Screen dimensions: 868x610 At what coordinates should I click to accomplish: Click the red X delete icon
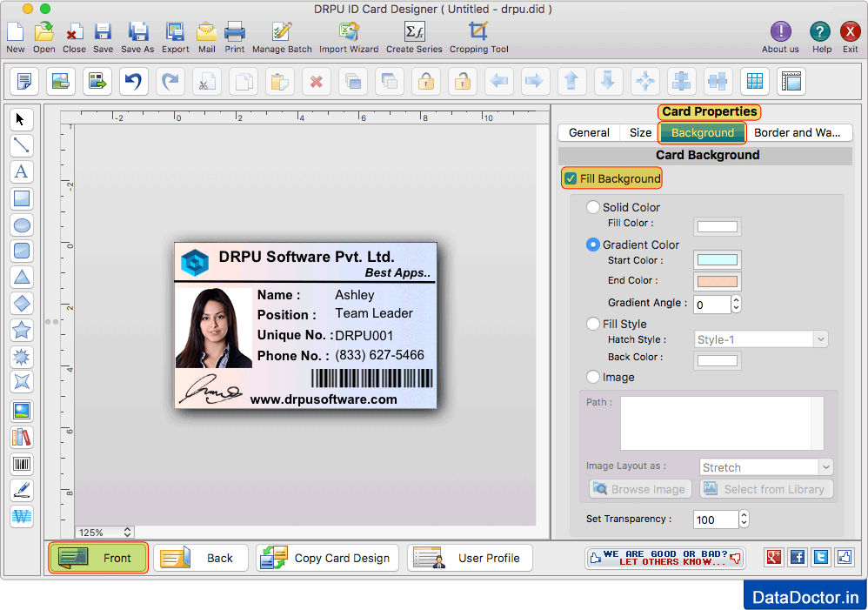coord(316,82)
